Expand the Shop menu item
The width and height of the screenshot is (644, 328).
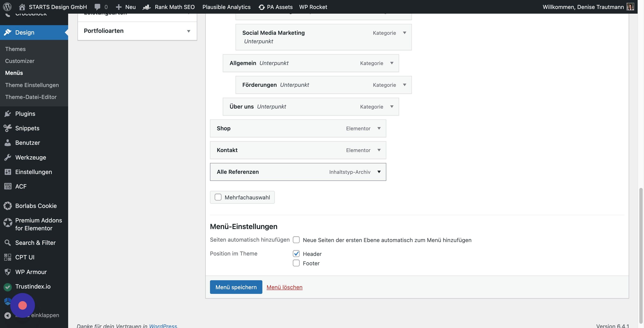[379, 128]
